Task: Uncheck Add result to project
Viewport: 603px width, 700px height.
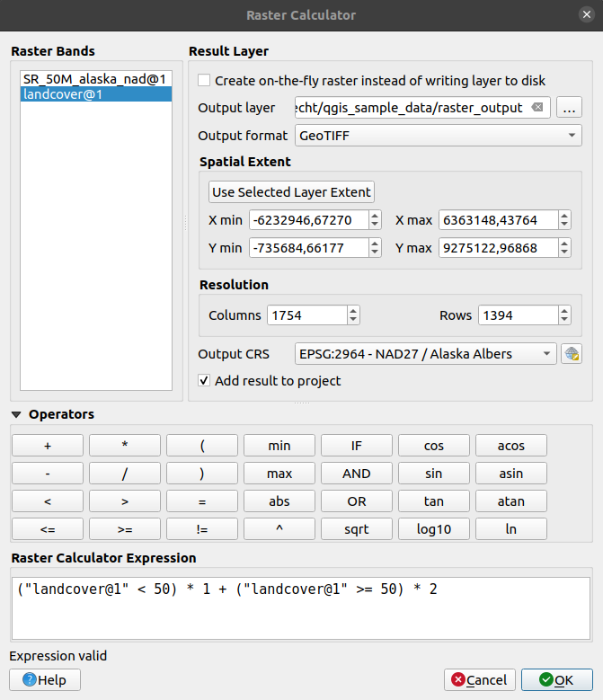Action: pos(204,381)
